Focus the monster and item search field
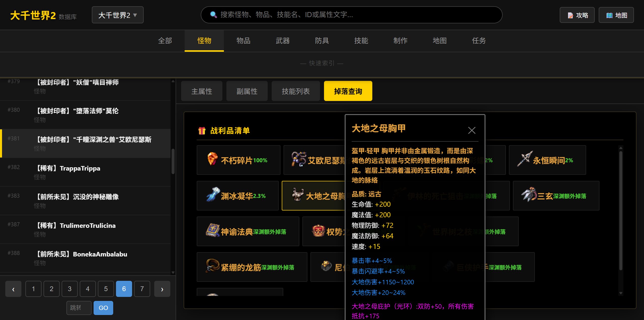Image resolution: width=644 pixels, height=320 pixels. click(x=351, y=15)
